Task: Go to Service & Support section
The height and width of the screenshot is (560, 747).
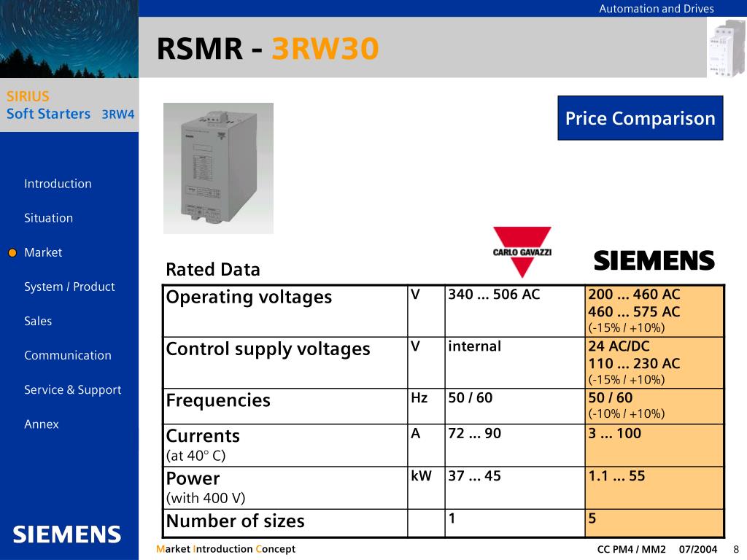Action: click(73, 389)
